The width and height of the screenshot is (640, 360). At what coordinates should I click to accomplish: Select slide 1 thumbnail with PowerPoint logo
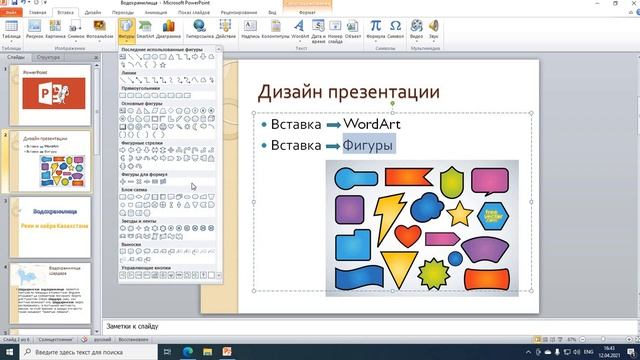tap(51, 95)
